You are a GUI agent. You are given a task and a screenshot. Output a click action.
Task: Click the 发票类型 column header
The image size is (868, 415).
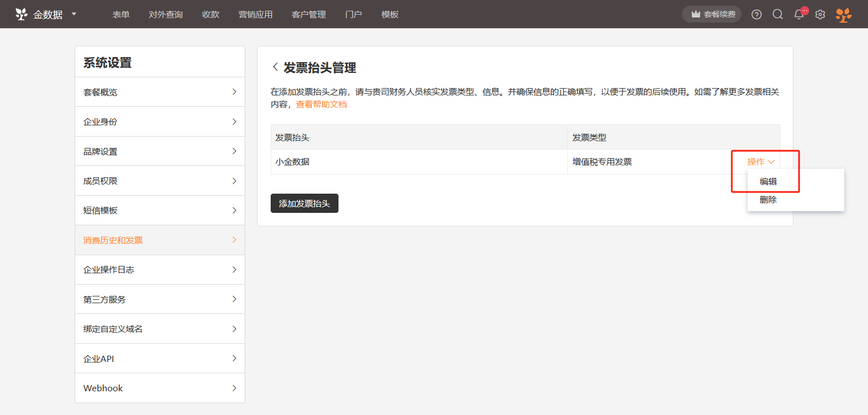tap(674, 137)
